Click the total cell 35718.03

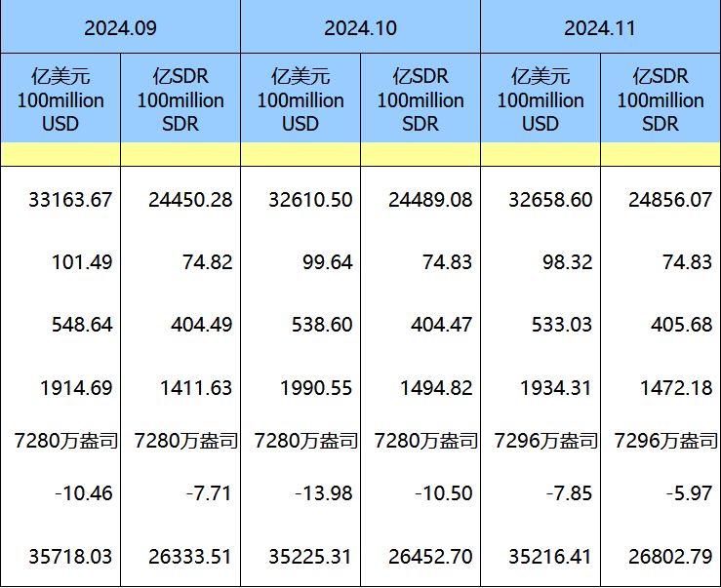70,557
